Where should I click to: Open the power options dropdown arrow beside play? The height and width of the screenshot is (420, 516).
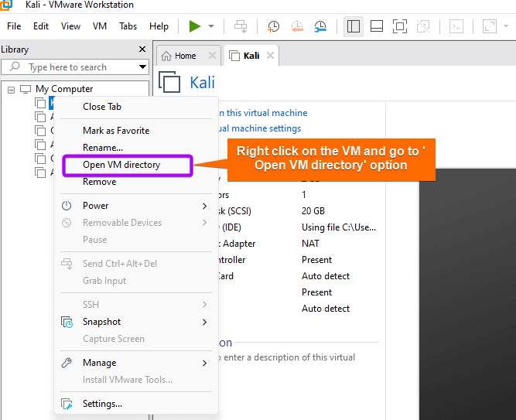[x=211, y=26]
